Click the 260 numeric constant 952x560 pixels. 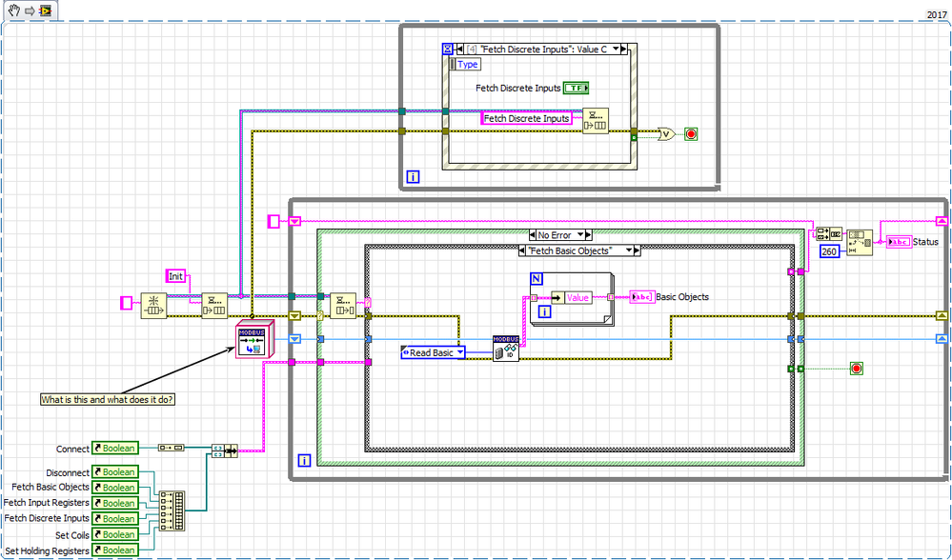[x=831, y=251]
